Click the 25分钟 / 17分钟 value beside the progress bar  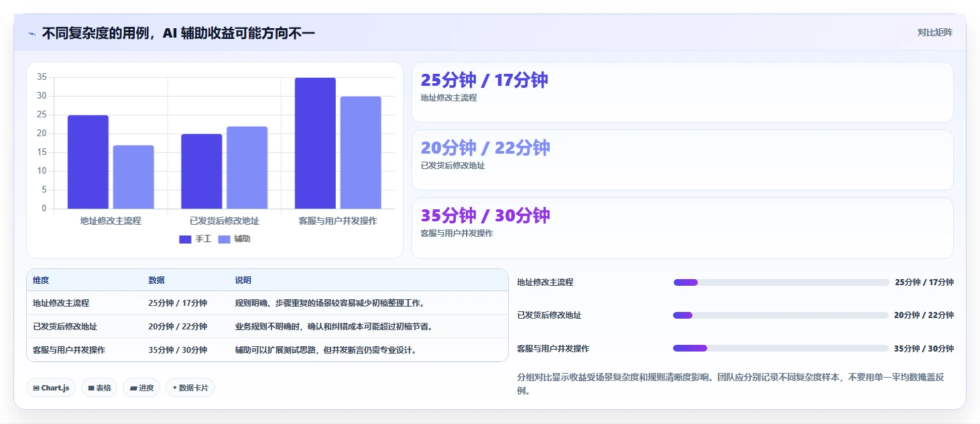click(x=924, y=282)
